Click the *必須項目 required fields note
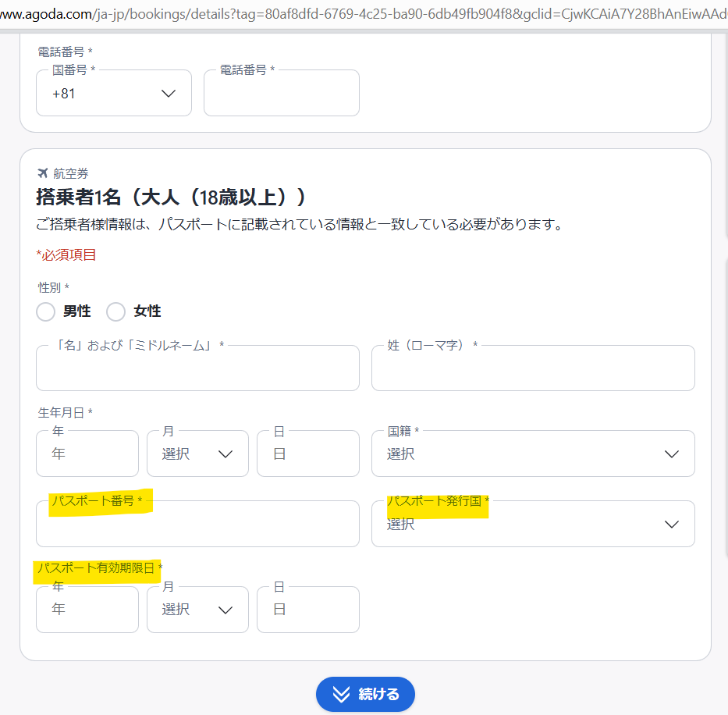The image size is (728, 715). (66, 254)
